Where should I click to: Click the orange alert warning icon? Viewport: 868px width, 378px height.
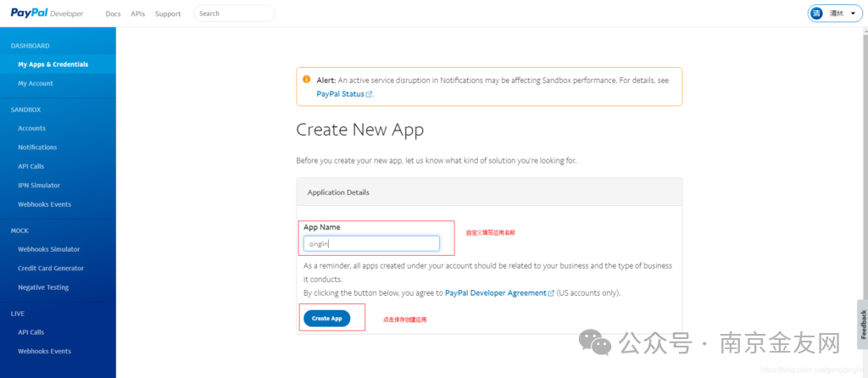pyautogui.click(x=306, y=80)
